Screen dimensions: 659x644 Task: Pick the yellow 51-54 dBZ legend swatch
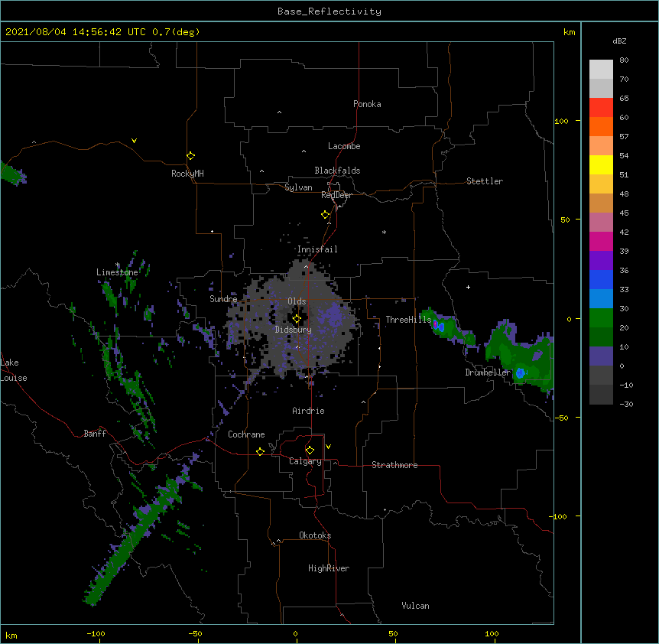coord(601,164)
